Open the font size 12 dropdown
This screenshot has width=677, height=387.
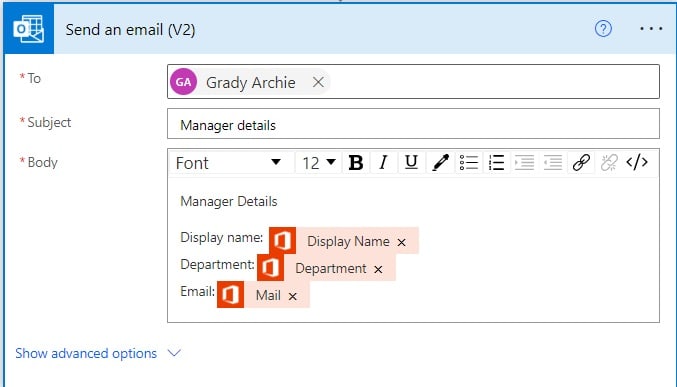click(319, 163)
